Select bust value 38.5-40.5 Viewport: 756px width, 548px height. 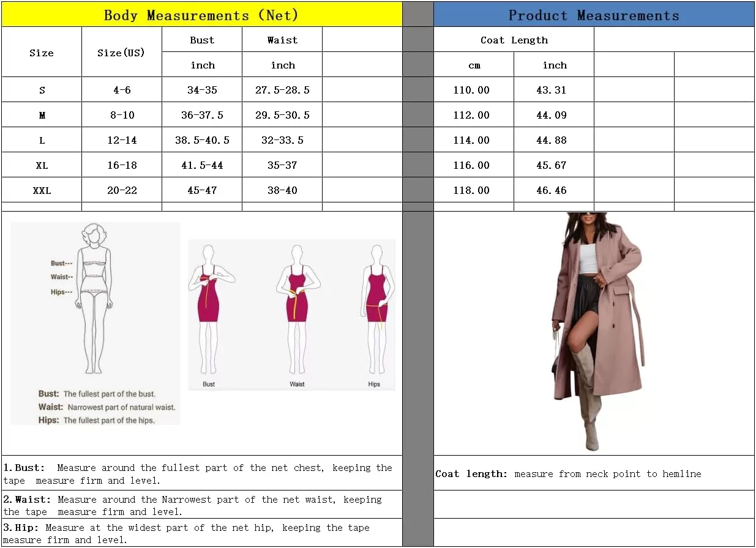coord(202,140)
